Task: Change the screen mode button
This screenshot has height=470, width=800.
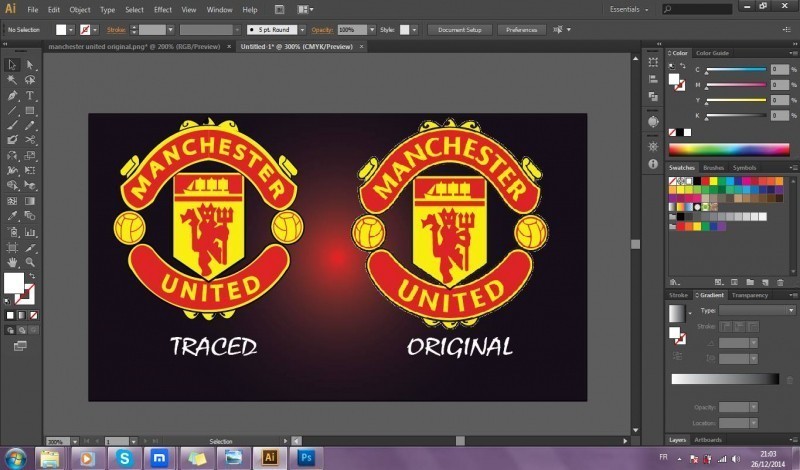Action: point(20,346)
